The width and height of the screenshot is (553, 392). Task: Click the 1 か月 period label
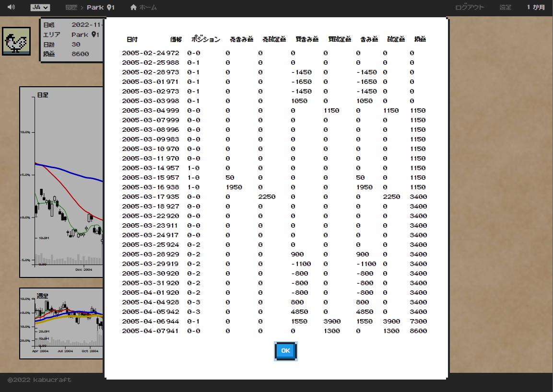536,8
